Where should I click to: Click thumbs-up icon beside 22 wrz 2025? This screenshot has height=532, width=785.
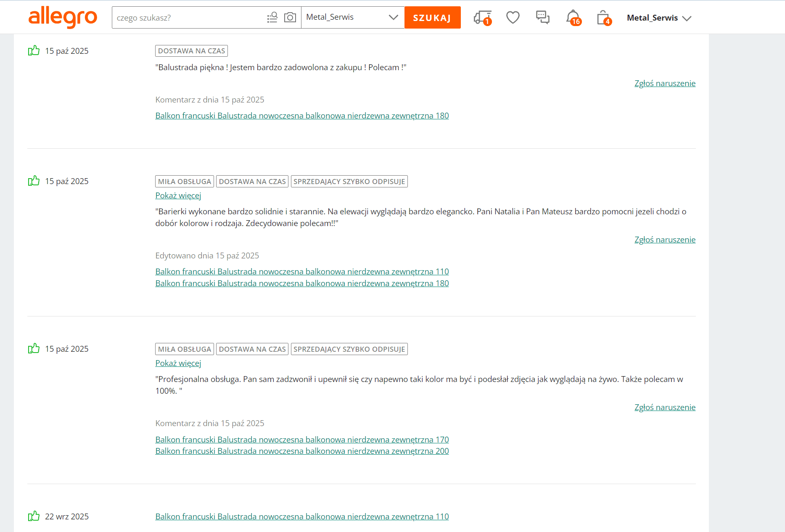(34, 516)
